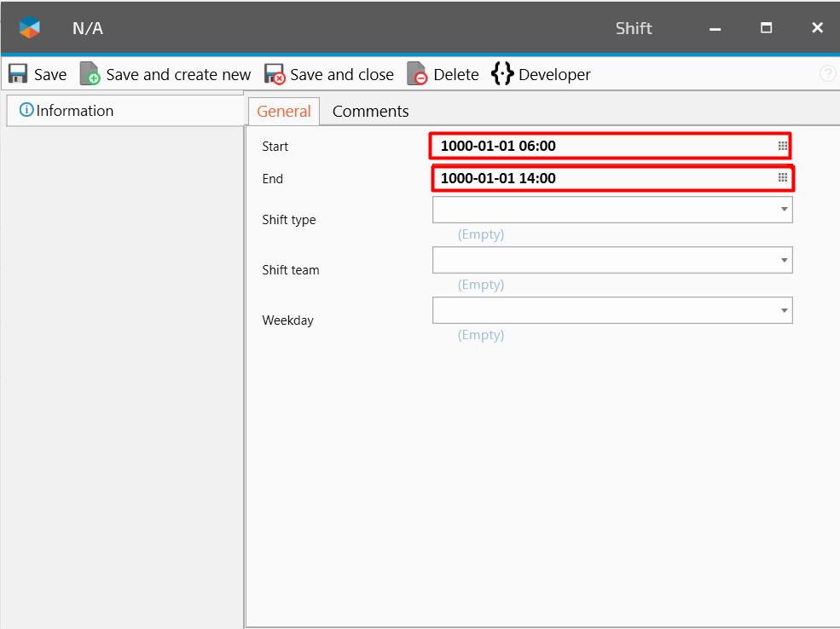Open the End date calendar picker icon

point(782,178)
